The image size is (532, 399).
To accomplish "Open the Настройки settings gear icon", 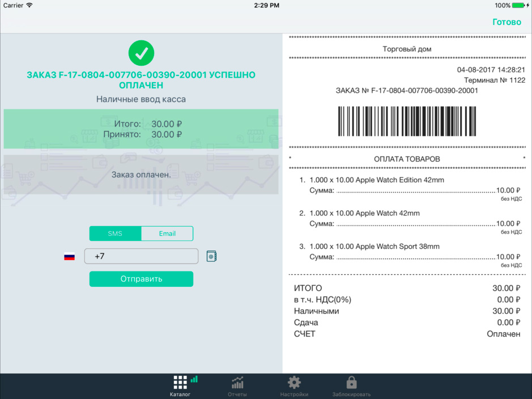I will click(294, 383).
